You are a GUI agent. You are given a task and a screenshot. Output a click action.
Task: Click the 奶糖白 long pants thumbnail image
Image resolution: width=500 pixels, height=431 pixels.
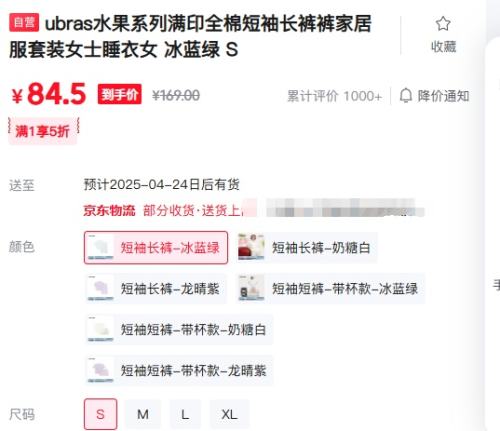251,248
